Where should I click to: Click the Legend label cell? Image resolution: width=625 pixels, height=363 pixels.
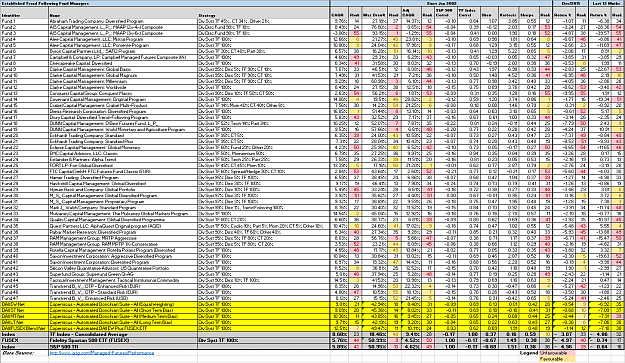pos(528,353)
